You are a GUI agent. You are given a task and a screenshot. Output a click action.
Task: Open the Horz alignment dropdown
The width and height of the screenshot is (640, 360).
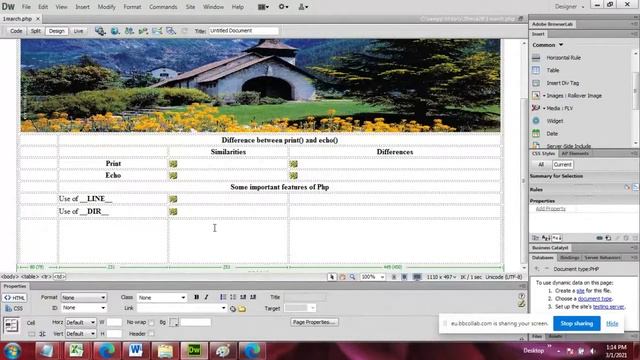(81, 322)
